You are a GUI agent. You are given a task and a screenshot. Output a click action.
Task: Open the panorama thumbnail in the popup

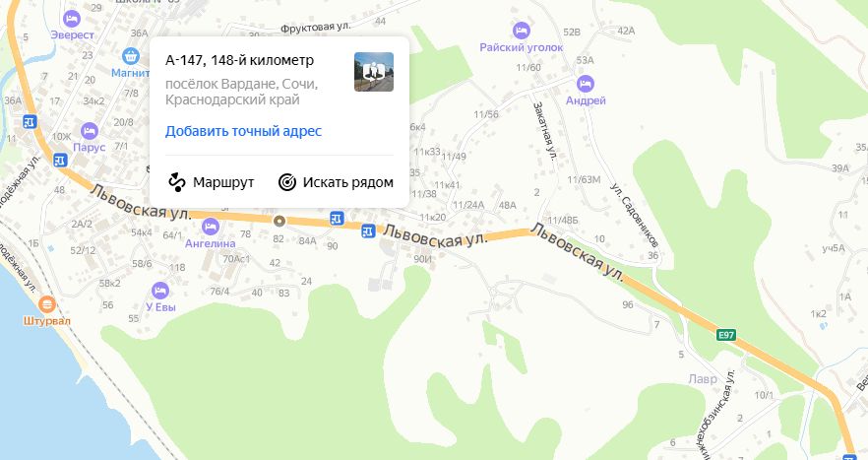click(x=374, y=72)
